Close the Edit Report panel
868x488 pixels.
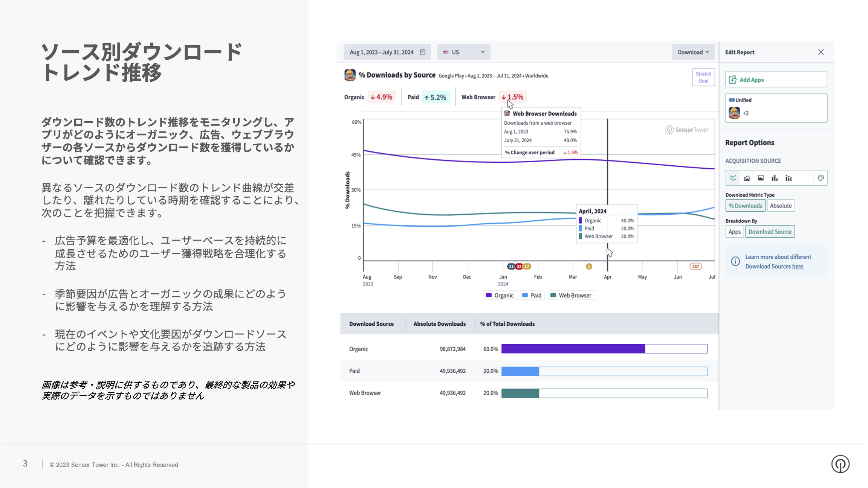pyautogui.click(x=821, y=52)
